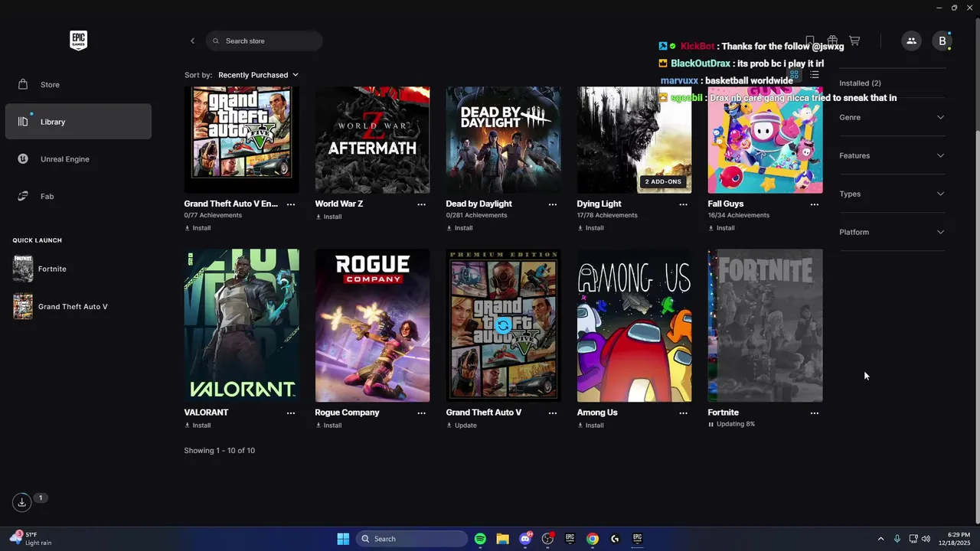Expand the Features filter
The image size is (980, 551).
coord(892,155)
